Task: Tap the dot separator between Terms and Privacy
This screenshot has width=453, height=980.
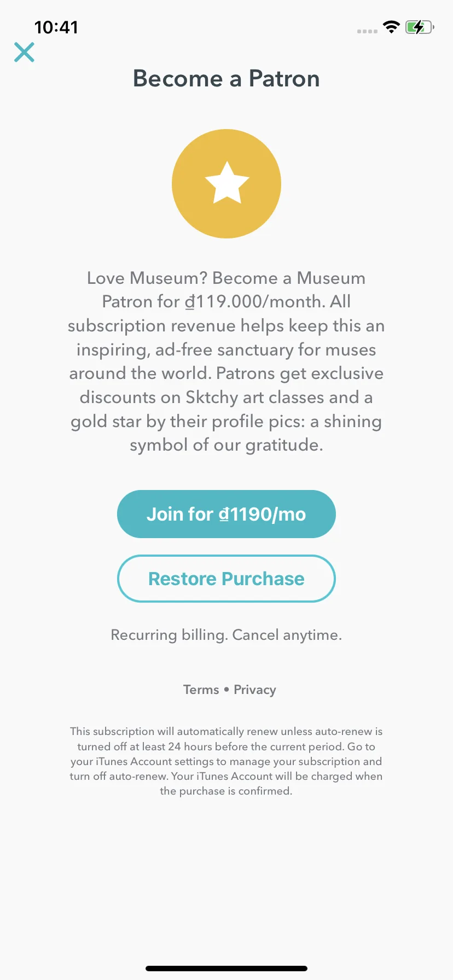Action: pyautogui.click(x=226, y=690)
